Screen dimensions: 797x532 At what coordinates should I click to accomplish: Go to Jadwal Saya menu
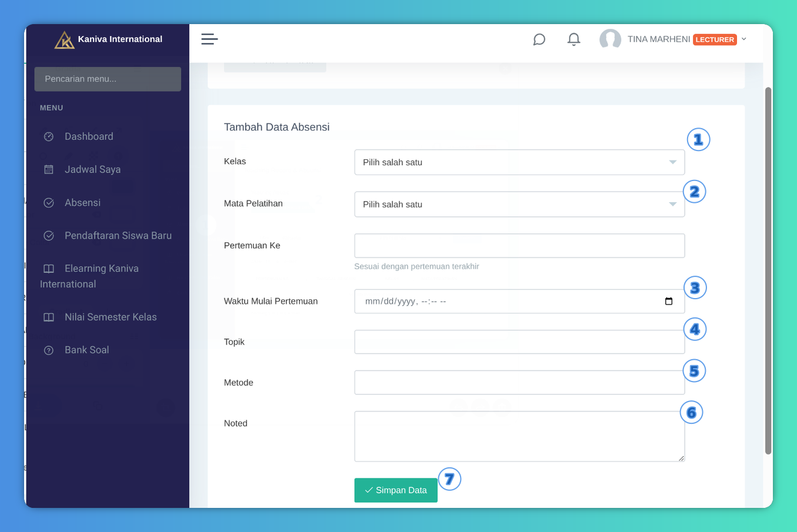click(92, 169)
